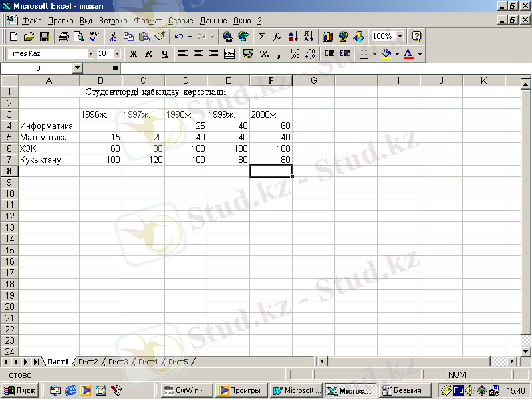Select column G header
The height and width of the screenshot is (399, 532).
pos(313,81)
